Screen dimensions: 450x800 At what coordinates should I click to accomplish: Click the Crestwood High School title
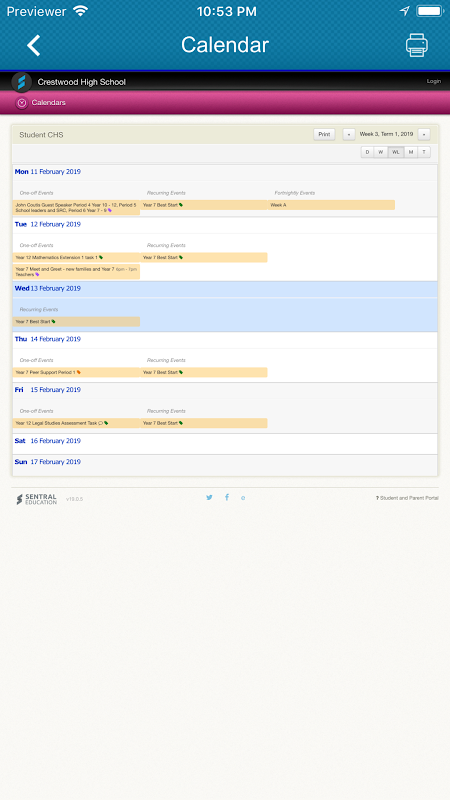tap(82, 82)
